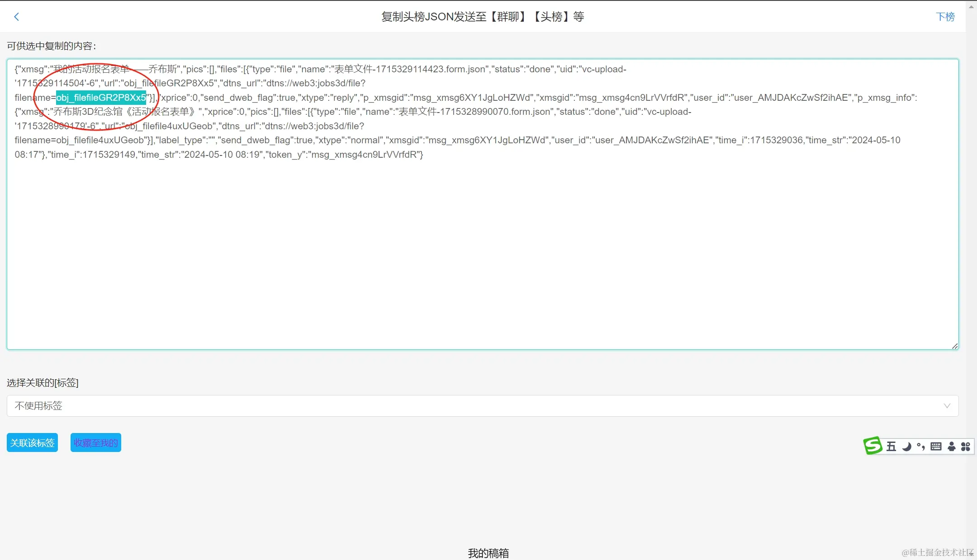
Task: Click the green Sogou S logo
Action: (873, 446)
